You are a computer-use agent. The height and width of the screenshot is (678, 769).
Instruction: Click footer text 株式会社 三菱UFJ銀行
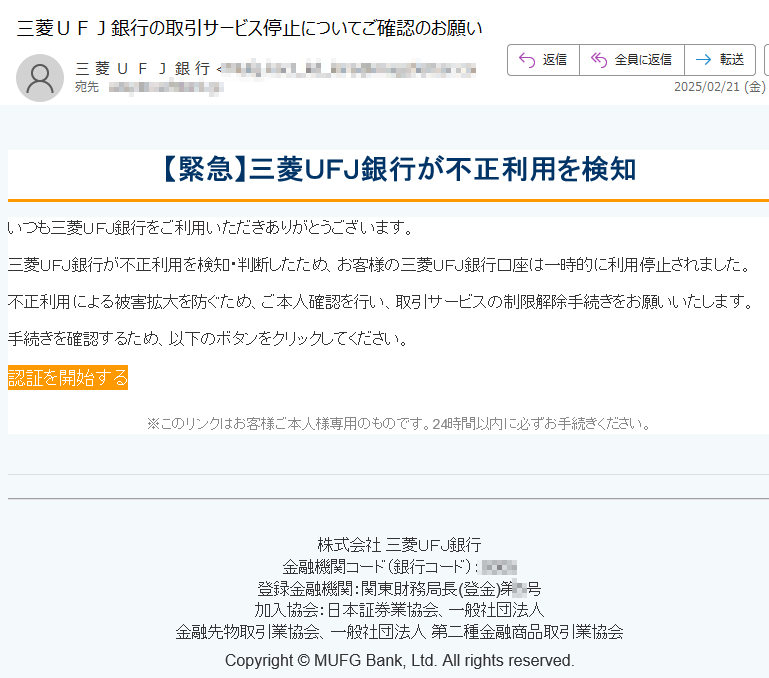click(399, 545)
